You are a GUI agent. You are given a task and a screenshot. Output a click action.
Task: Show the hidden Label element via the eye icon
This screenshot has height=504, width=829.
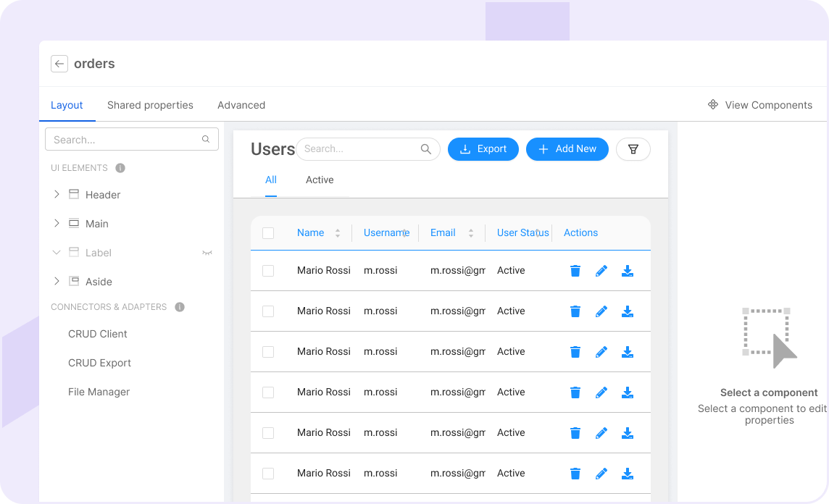pos(207,252)
